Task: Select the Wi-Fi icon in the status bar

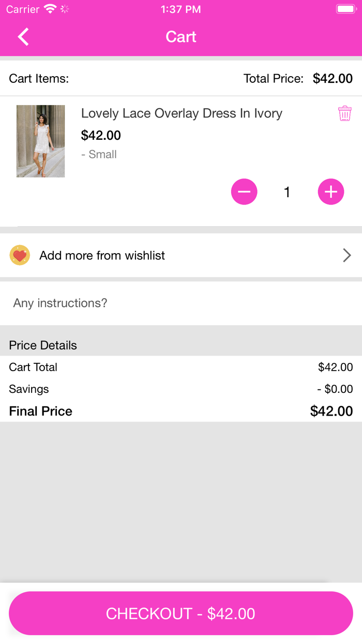Action: click(49, 8)
